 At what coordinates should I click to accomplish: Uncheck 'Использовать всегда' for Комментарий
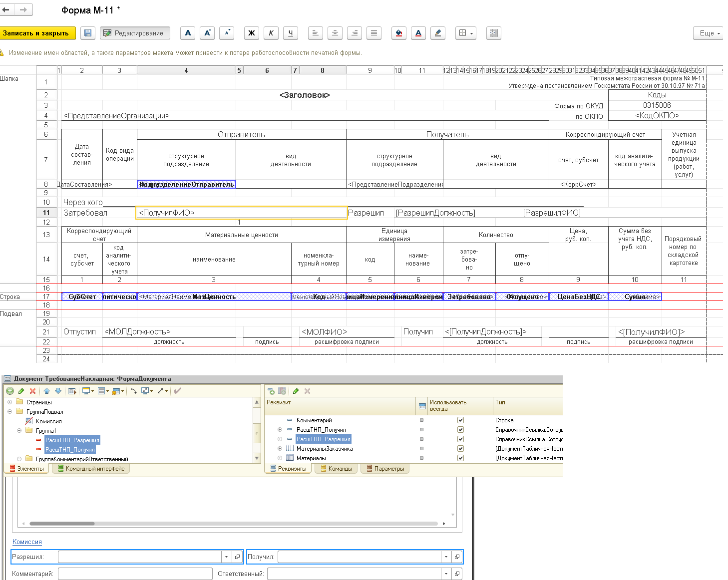pos(460,420)
